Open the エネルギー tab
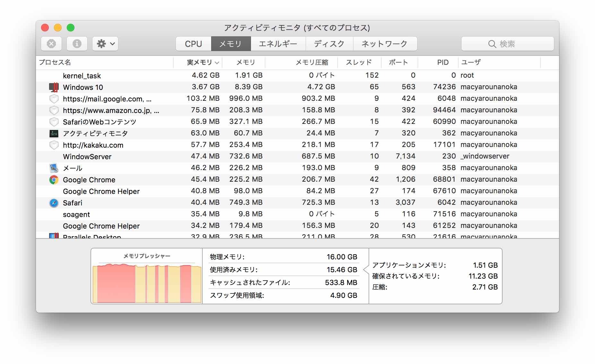 (278, 44)
